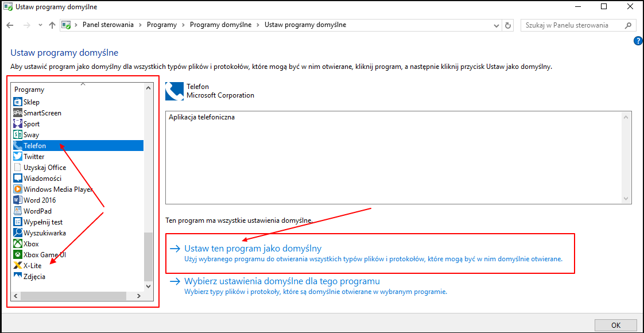Click the Sway program icon
Screen dimensions: 644x333
pos(18,135)
